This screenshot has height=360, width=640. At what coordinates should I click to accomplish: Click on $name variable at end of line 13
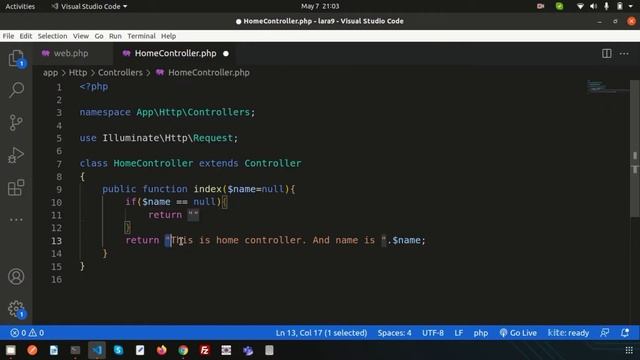point(406,240)
